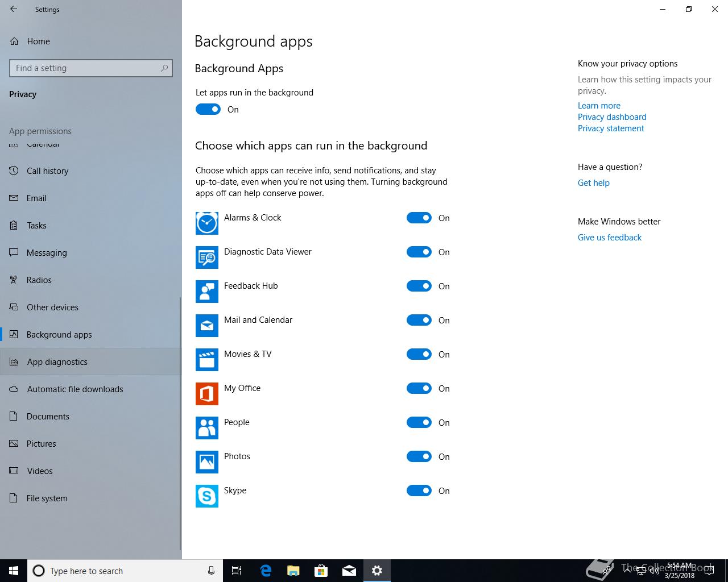Viewport: 728px width, 582px height.
Task: Open Documents privacy settings
Action: click(90, 416)
